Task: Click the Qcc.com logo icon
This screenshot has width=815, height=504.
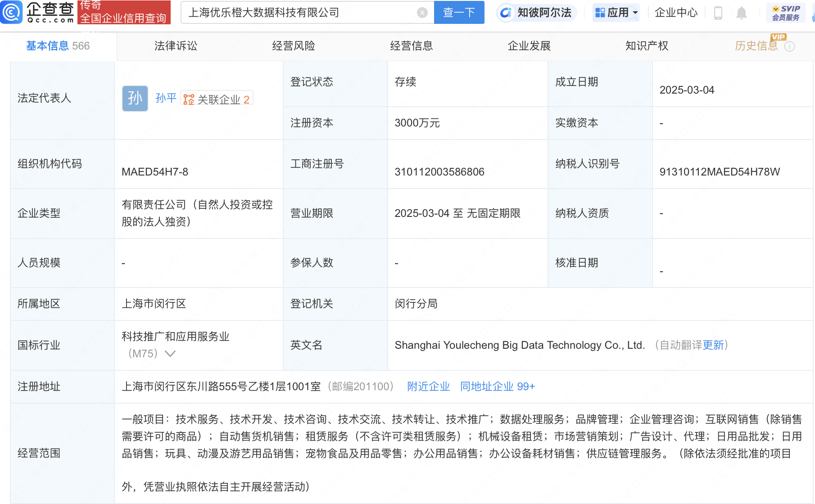Action: tap(11, 12)
